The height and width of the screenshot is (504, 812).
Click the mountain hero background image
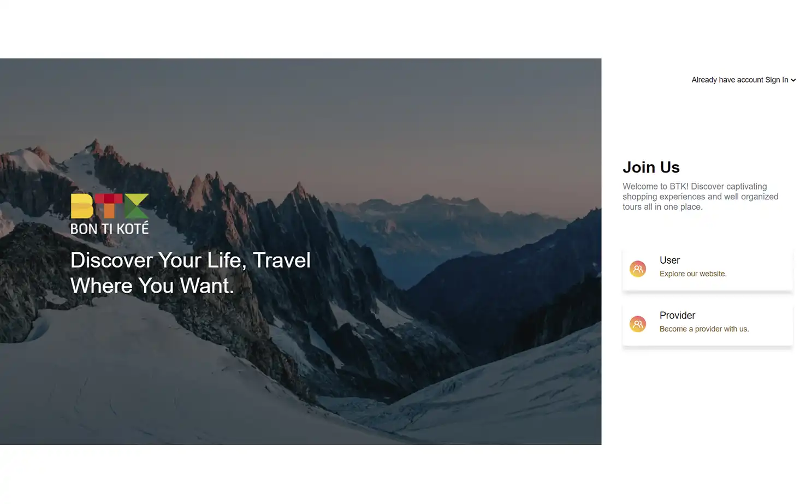point(300,252)
